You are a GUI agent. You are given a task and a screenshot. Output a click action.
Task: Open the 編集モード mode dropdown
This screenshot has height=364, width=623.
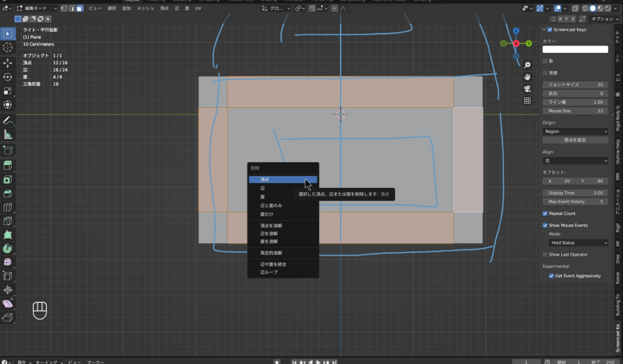[35, 8]
